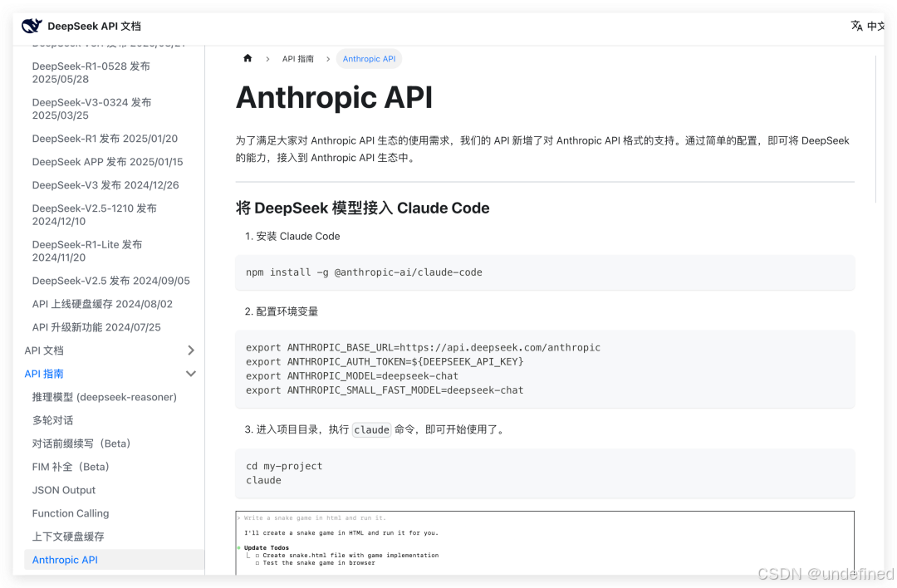Screen dimensions: 897x588
Task: Open DeepSeek-R1-Lite 发布 2024/11/20 entry
Action: 87,251
